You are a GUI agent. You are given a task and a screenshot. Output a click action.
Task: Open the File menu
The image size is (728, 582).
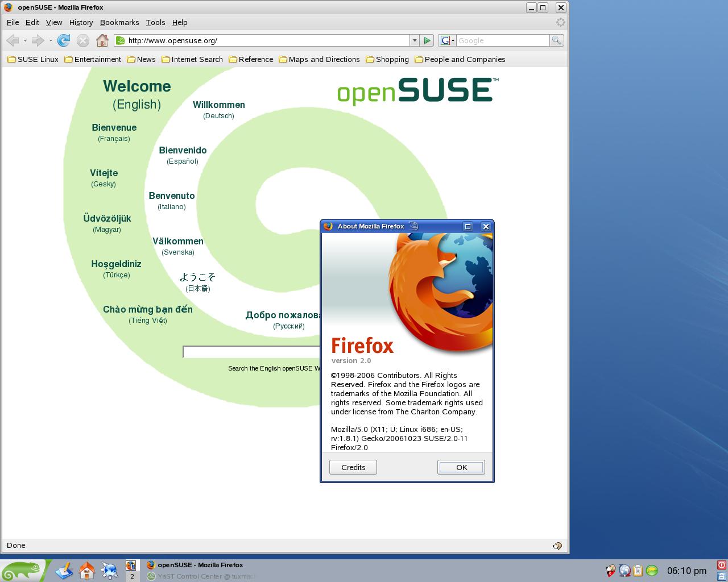tap(13, 22)
